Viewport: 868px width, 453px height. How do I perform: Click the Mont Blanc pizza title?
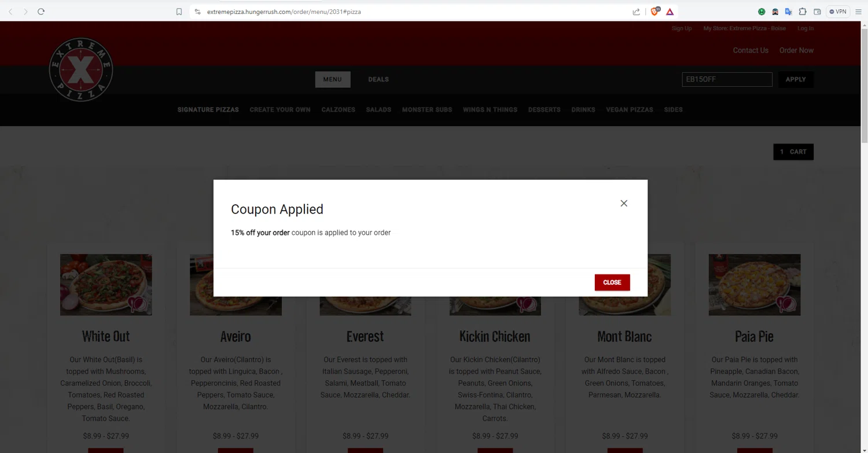tap(624, 336)
